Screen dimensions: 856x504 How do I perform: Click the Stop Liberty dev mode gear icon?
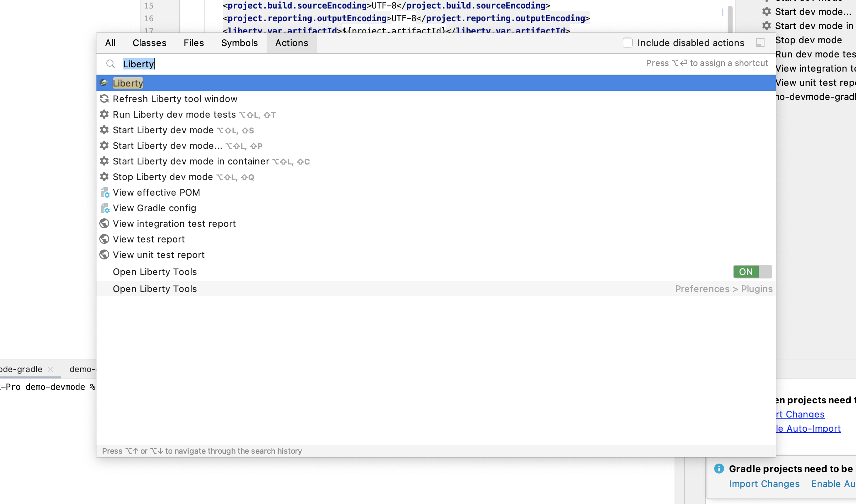[x=104, y=177]
